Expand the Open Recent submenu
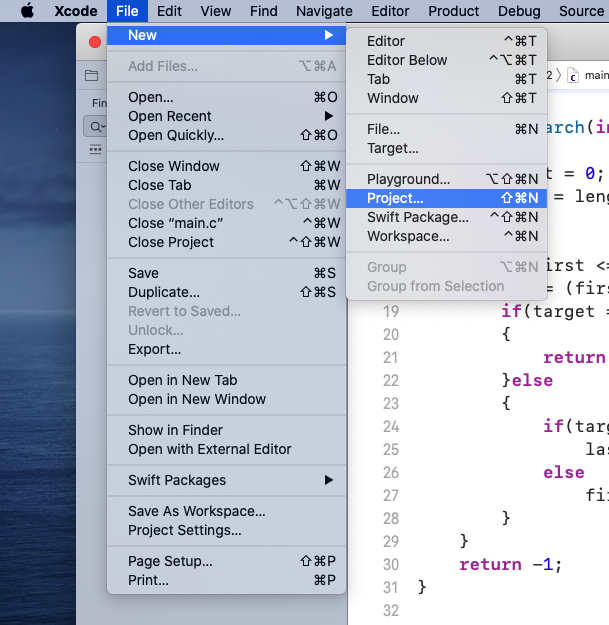The image size is (609, 625). [x=226, y=116]
